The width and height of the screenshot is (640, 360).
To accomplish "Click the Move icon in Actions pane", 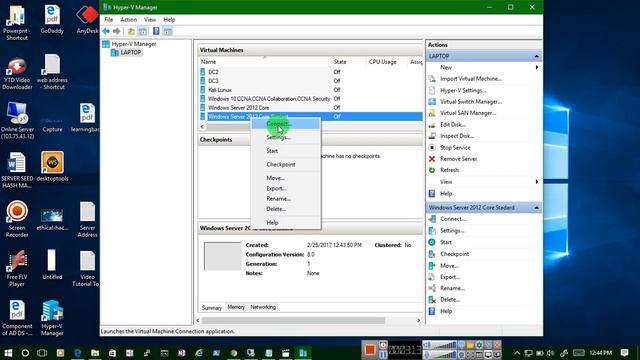I will pos(432,266).
